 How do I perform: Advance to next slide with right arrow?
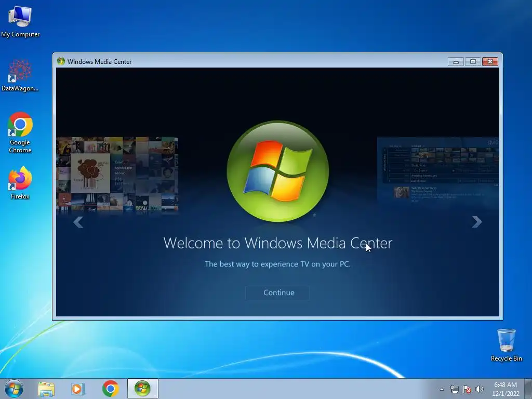coord(477,222)
